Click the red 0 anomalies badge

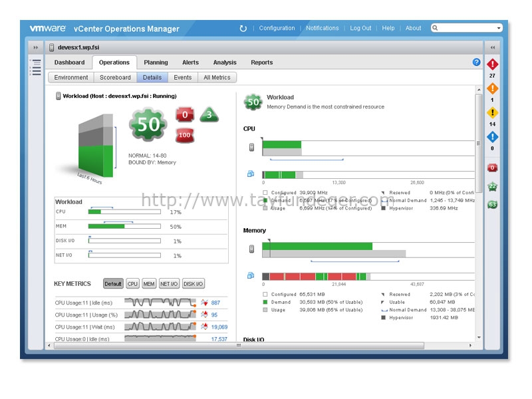coord(185,114)
